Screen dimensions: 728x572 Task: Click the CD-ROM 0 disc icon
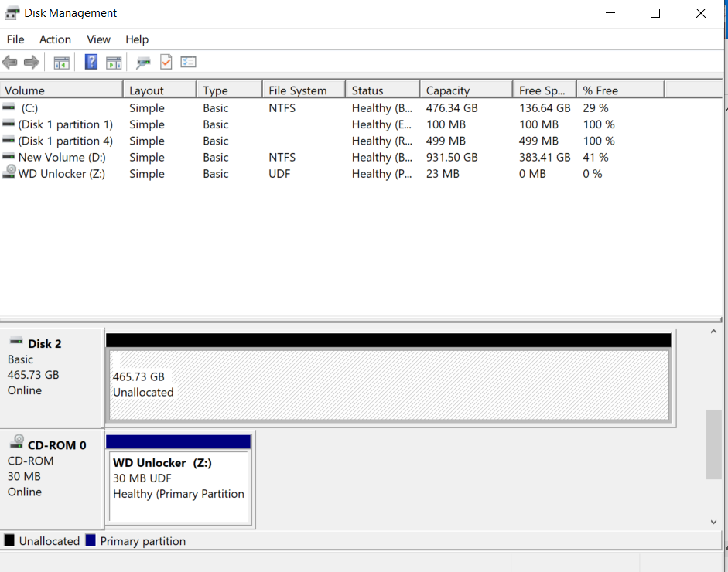[x=17, y=441]
